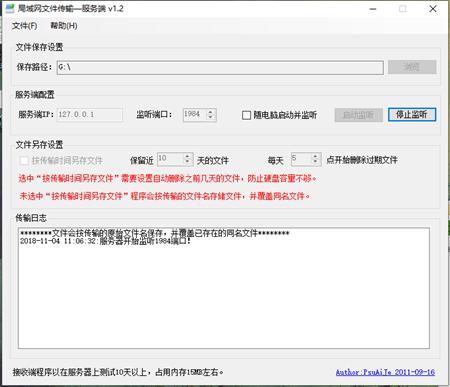Enable 随电脑启动并监听 checkbox
The height and width of the screenshot is (387, 450).
[246, 115]
